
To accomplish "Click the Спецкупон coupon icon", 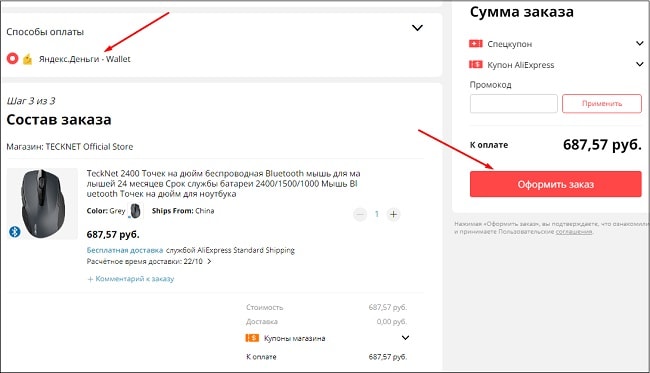I will (475, 44).
